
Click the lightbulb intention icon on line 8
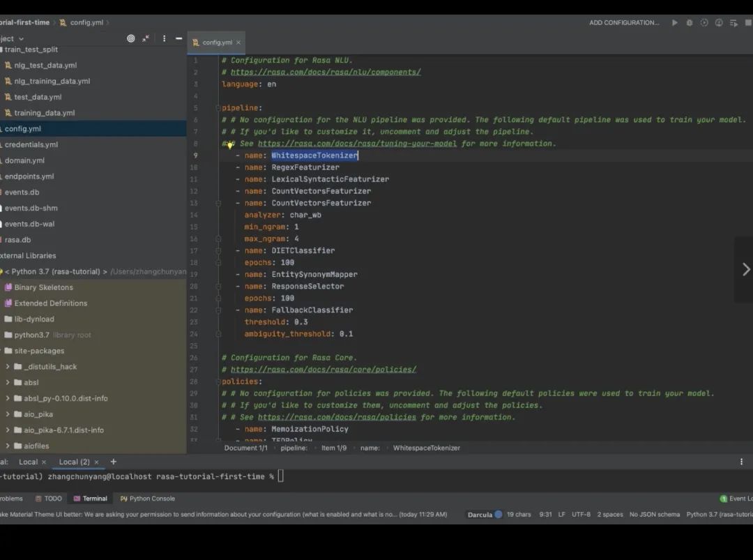[x=230, y=144]
